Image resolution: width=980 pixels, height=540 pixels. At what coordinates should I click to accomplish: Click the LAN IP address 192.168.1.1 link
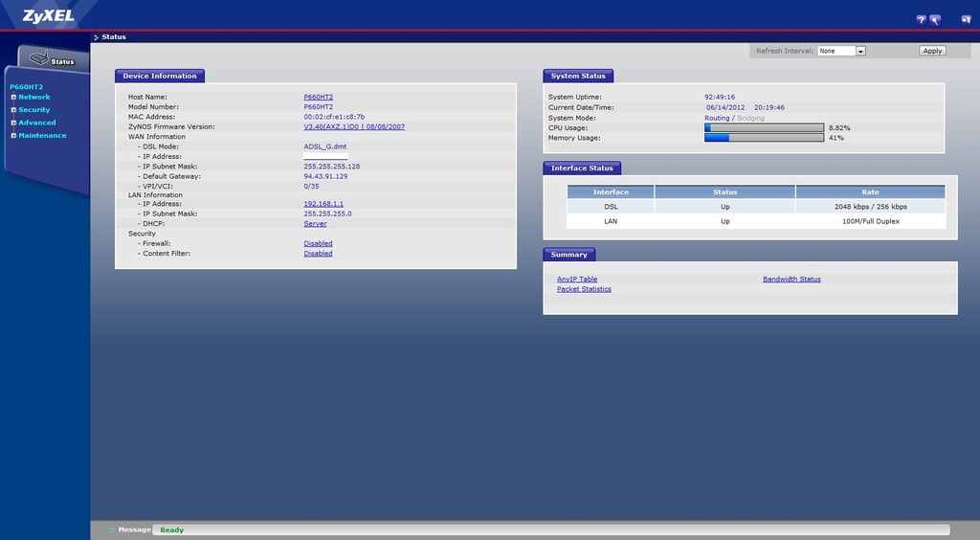click(x=323, y=204)
